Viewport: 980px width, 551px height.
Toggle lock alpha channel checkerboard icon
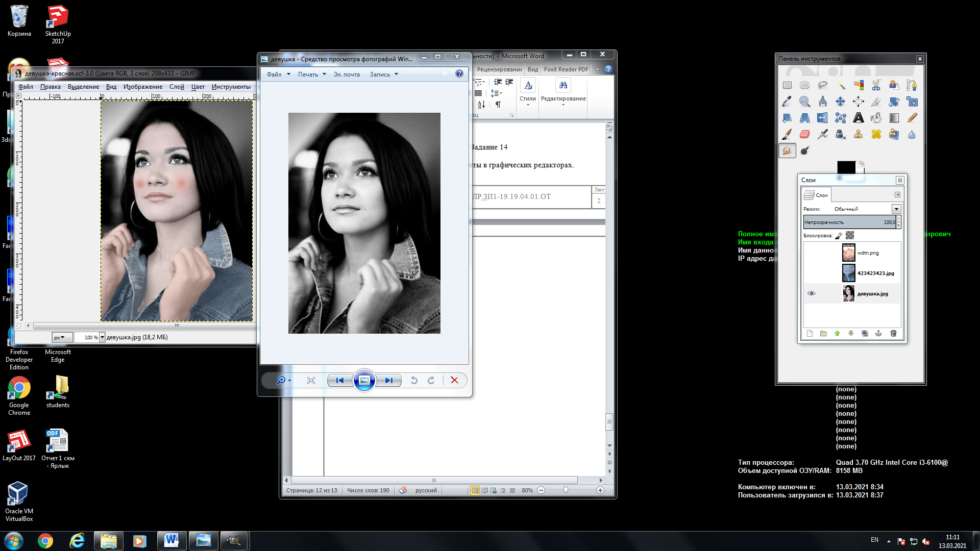coord(850,235)
